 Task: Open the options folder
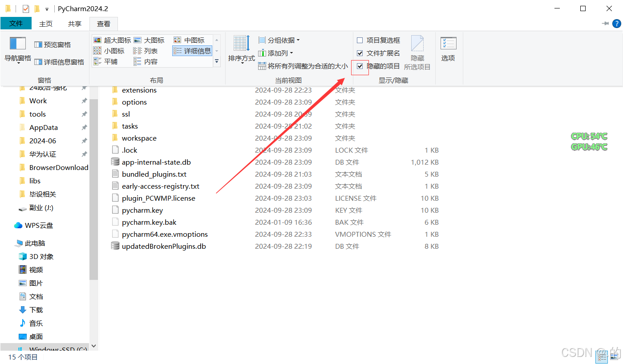coord(134,102)
